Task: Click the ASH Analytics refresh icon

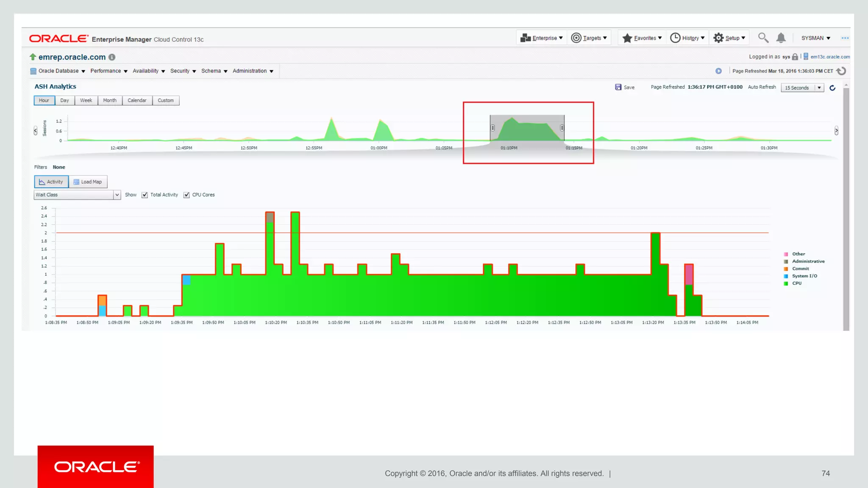Action: [832, 88]
